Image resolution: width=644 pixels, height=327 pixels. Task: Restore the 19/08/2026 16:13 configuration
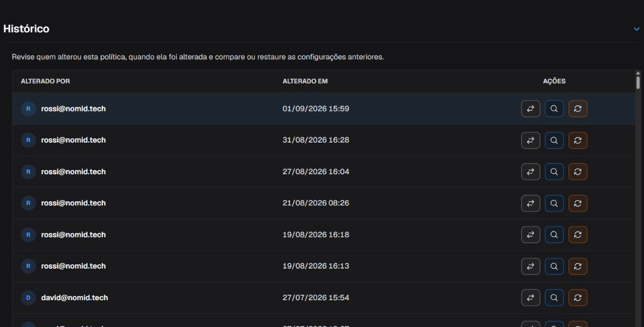click(x=578, y=266)
